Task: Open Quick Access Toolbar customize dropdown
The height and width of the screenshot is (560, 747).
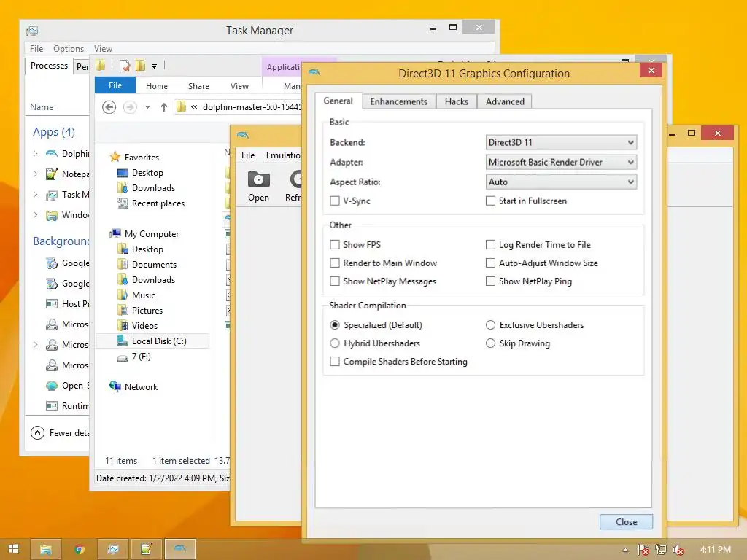Action: 155,66
